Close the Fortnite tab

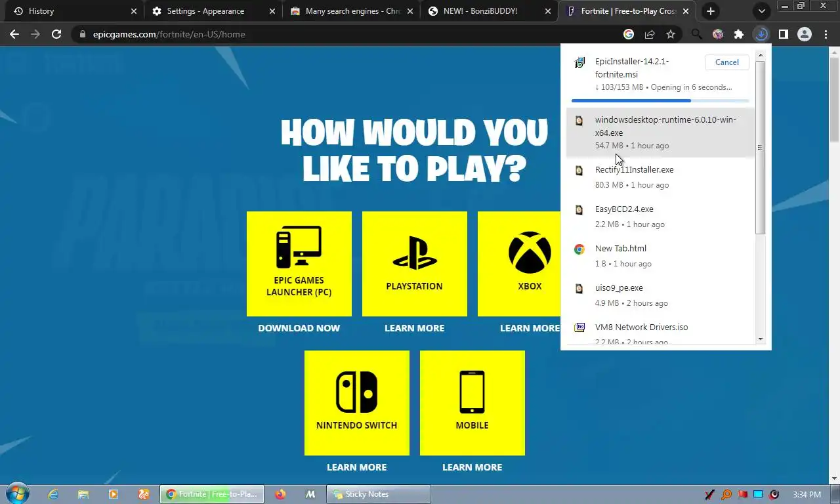(685, 11)
